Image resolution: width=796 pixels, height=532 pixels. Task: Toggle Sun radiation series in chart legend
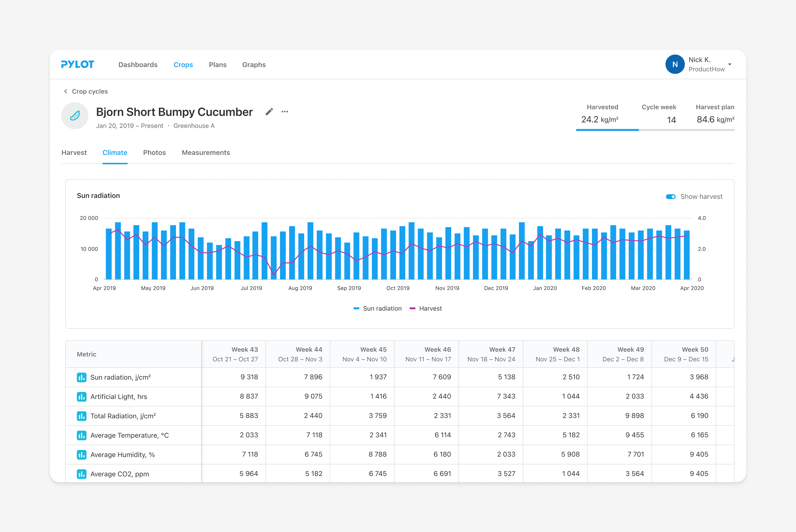point(377,308)
